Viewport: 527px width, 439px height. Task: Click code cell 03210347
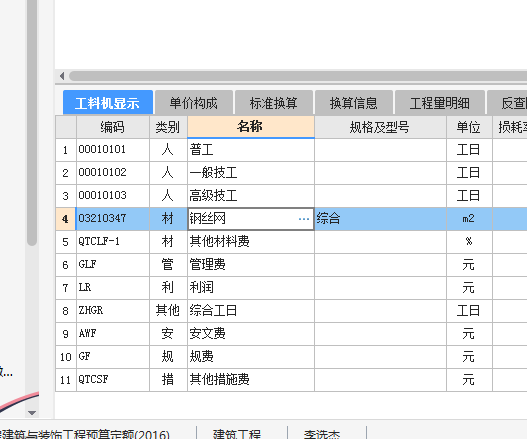click(113, 219)
